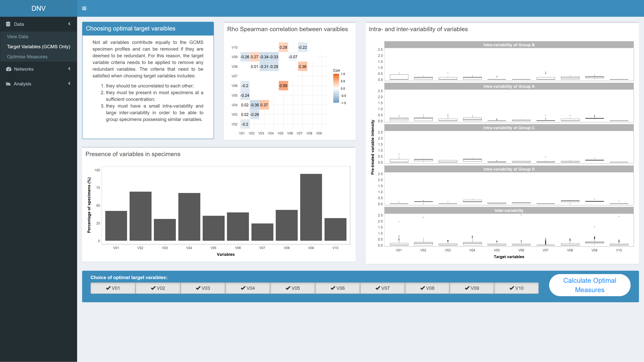Open the Optimise Measures submenu item
Screen dimensions: 644x362
coord(27,57)
